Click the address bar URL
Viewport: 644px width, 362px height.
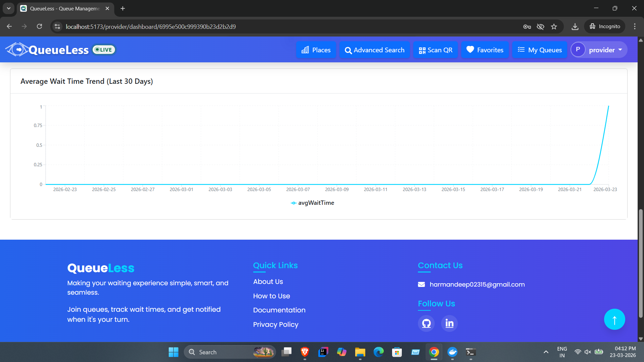[x=151, y=26]
